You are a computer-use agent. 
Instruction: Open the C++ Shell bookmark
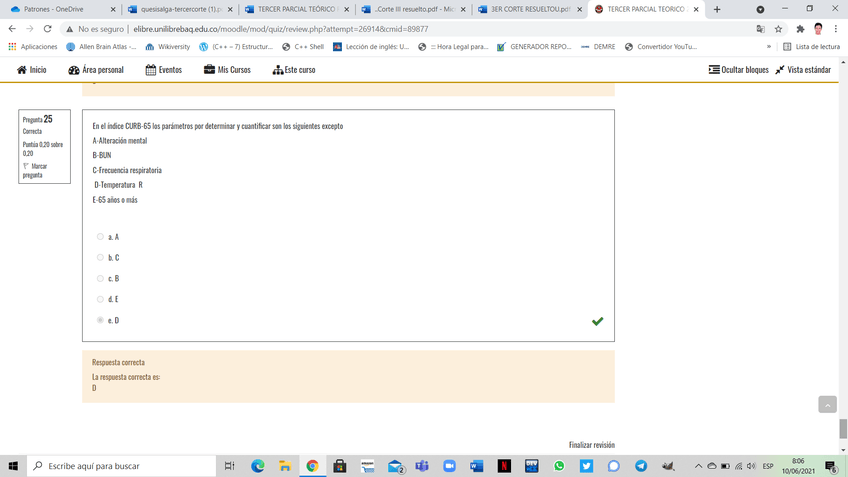[303, 47]
